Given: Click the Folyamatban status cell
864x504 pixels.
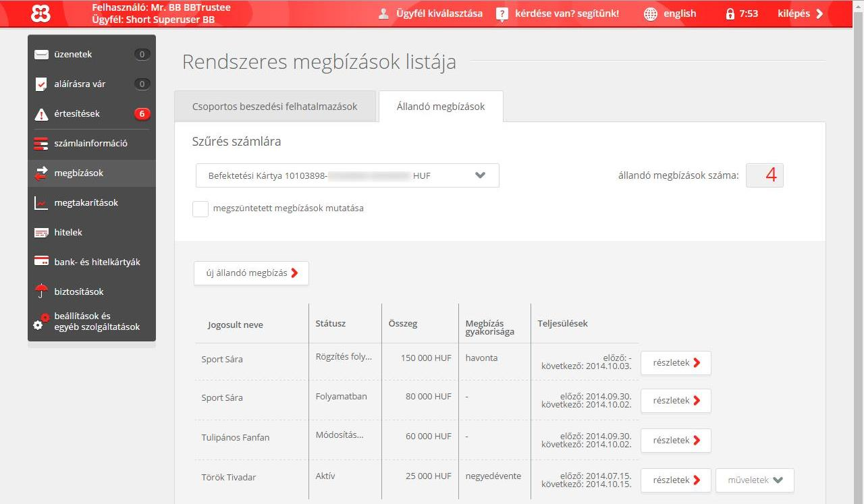Looking at the screenshot, I should coord(342,397).
